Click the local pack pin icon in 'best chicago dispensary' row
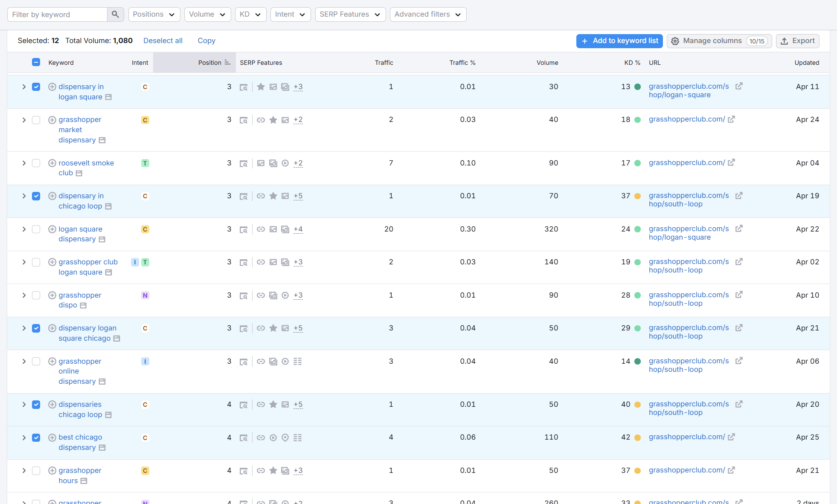The width and height of the screenshot is (837, 504). [285, 437]
